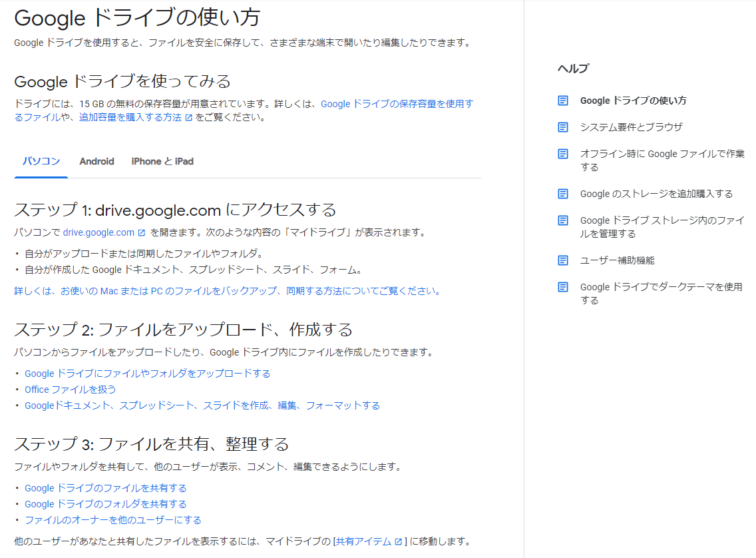Open ファイルのオーナーを他のユーザーにする link
The height and width of the screenshot is (558, 756).
click(x=113, y=520)
